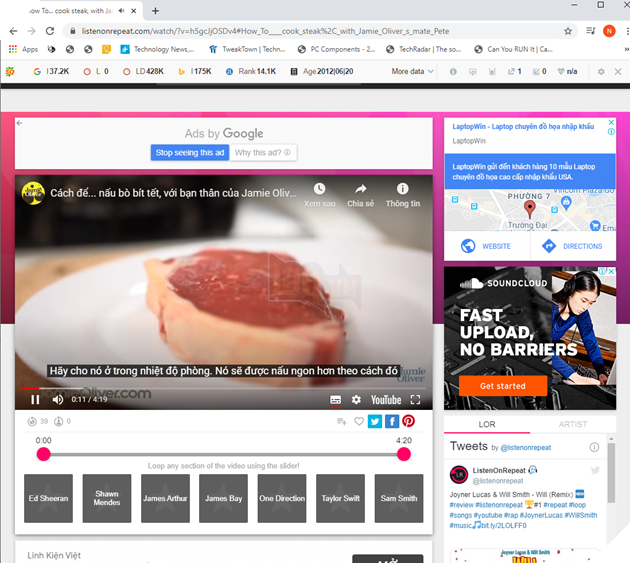Open Ed Sheeran artist tile

coord(48,498)
